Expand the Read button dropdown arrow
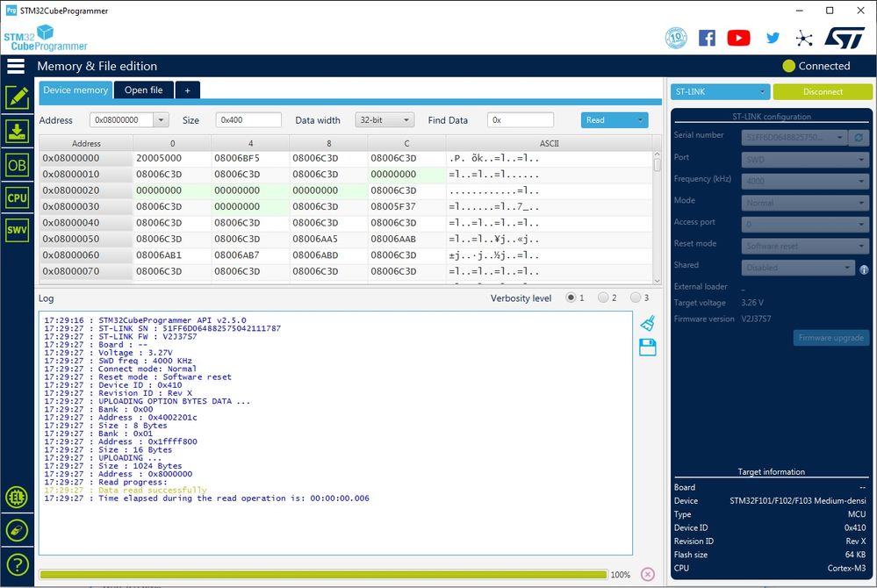Screen dimensions: 877x588 tap(640, 120)
